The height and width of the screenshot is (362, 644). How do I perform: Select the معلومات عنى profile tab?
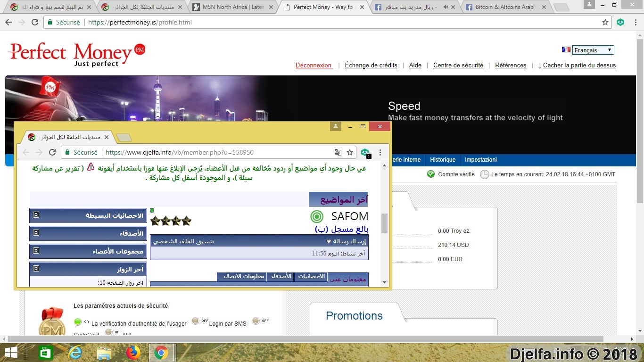pyautogui.click(x=348, y=278)
